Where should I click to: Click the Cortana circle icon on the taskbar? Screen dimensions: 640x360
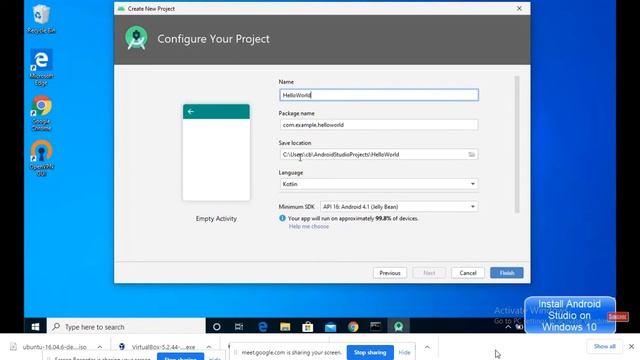217,327
